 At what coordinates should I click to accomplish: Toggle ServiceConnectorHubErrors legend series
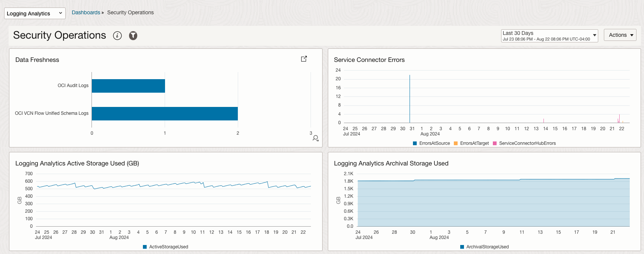pos(524,143)
